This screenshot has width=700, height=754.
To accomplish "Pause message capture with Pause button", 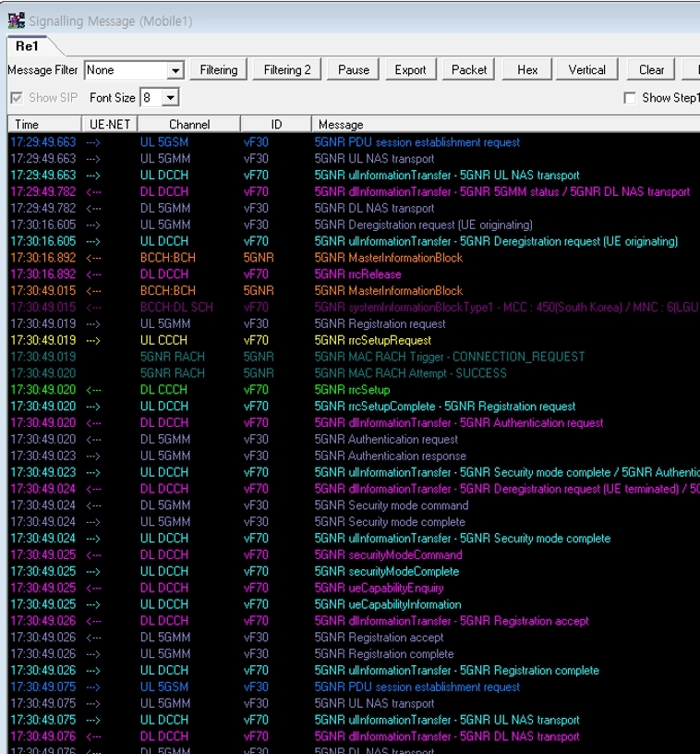I will (x=353, y=70).
